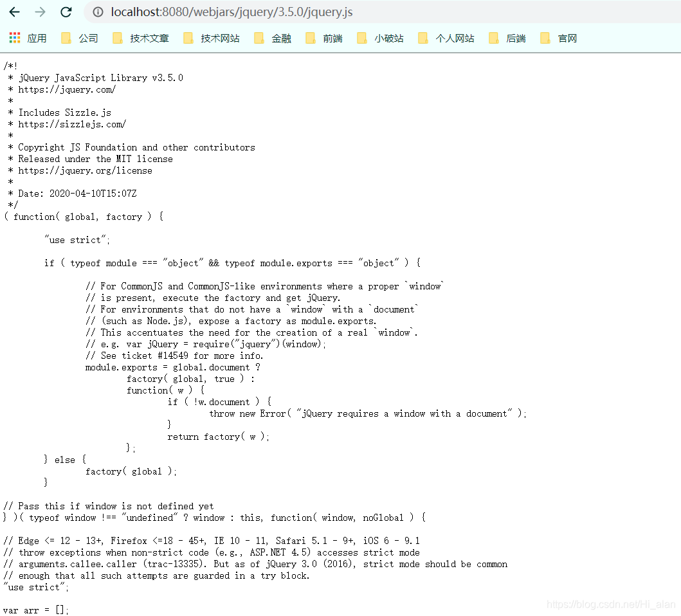Click the https://jquery.org/license text
The image size is (681, 616).
85,170
